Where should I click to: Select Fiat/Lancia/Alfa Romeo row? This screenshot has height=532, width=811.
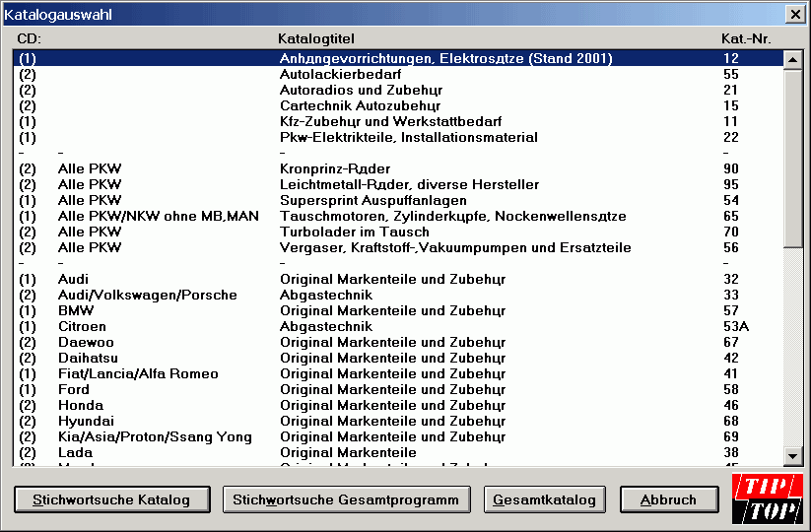(x=398, y=373)
